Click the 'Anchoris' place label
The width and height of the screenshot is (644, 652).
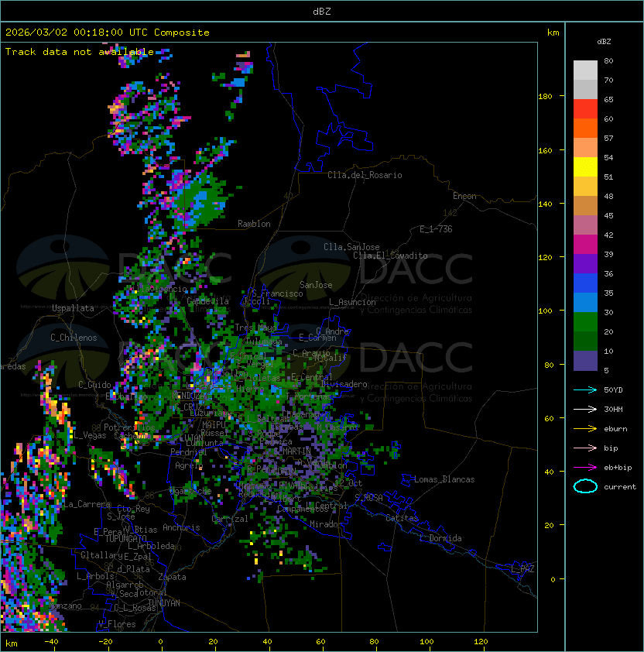coord(181,527)
